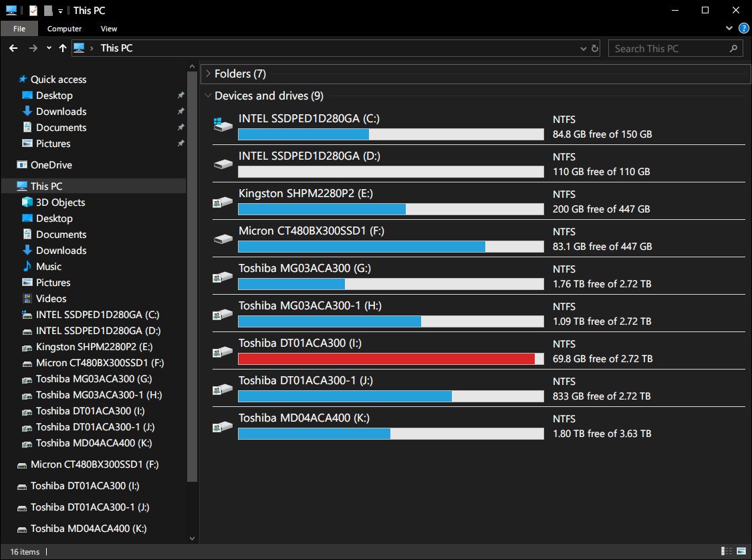This screenshot has width=752, height=560.
Task: Click Videos film icon in sidebar
Action: [x=27, y=298]
